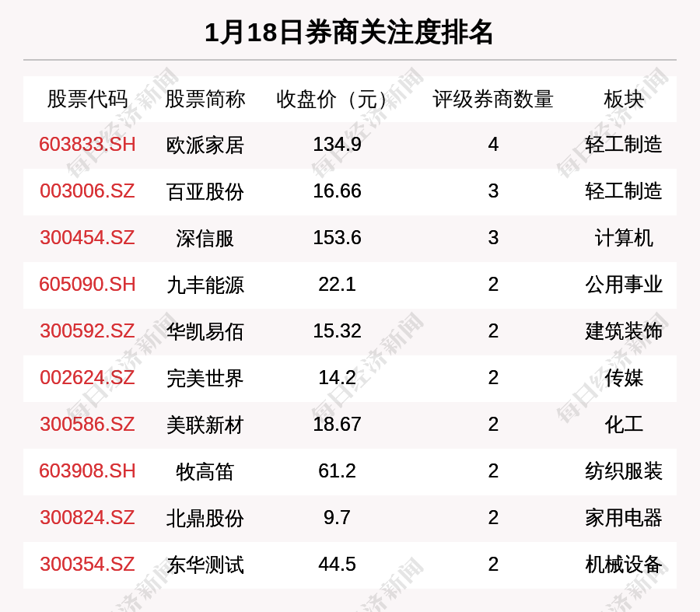Click stock name 北鼎股份
Viewport: 700px width, 612px height.
(205, 518)
